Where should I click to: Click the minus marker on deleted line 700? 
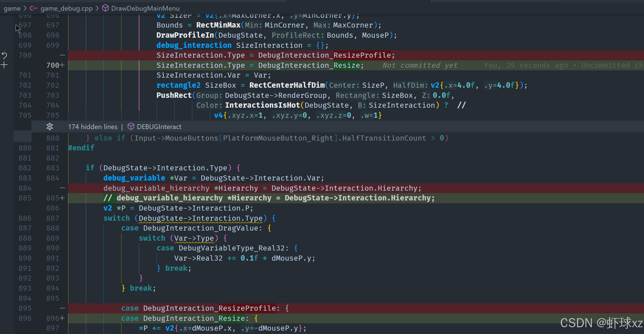point(62,55)
